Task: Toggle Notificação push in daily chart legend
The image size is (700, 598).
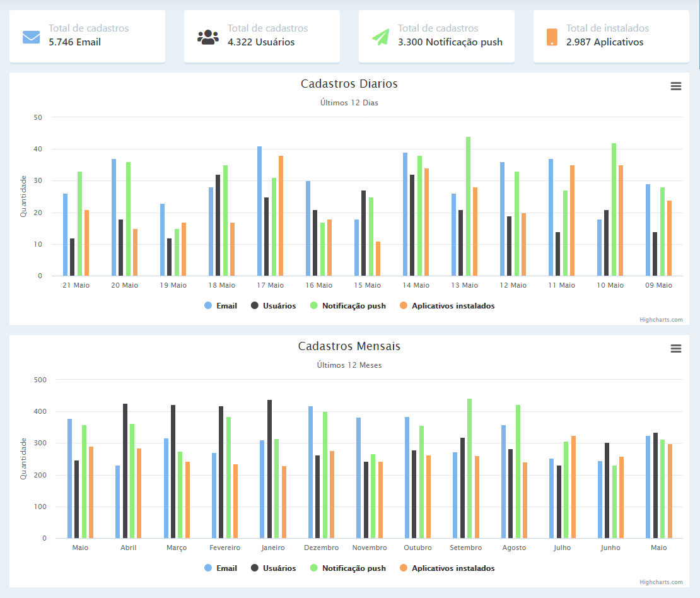Action: coord(347,306)
